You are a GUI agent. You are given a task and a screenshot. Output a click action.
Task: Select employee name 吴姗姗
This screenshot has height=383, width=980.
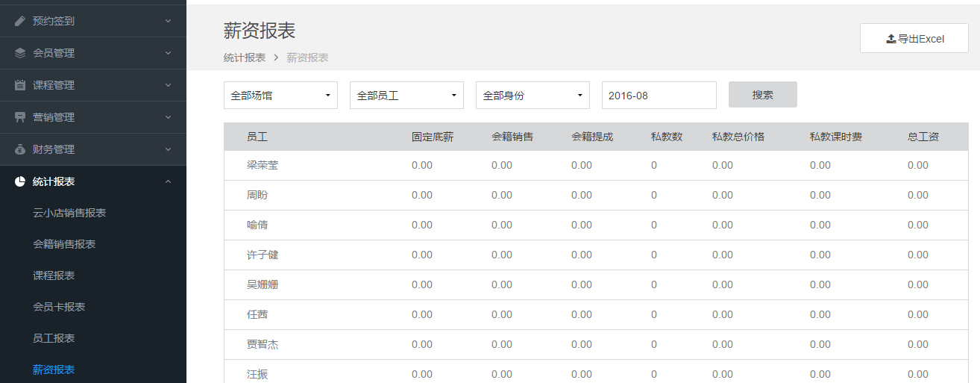(263, 284)
